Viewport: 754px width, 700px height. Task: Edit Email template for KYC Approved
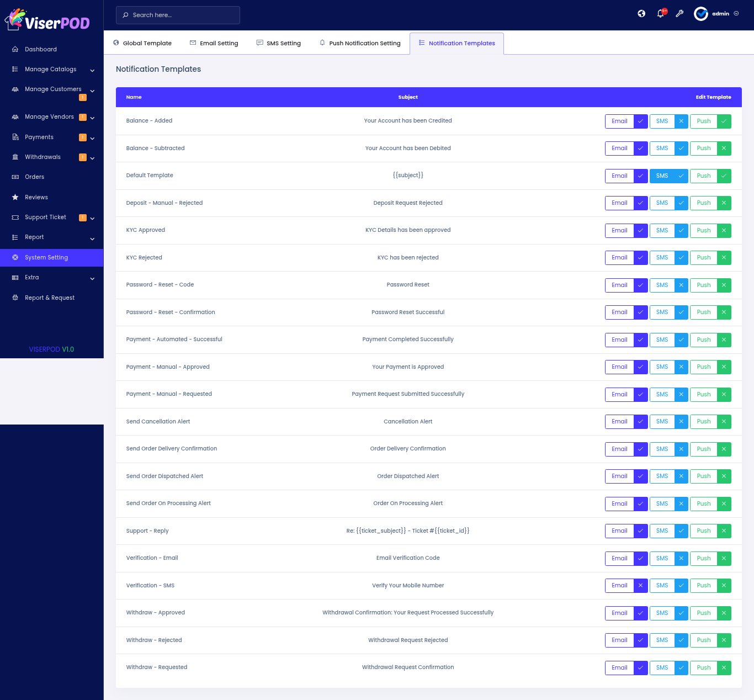(619, 230)
